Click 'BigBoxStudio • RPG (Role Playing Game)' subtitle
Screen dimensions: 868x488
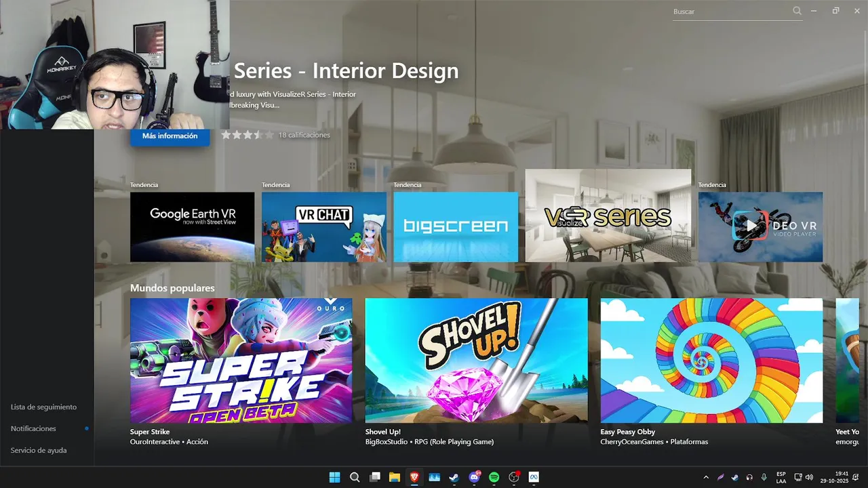(x=429, y=442)
